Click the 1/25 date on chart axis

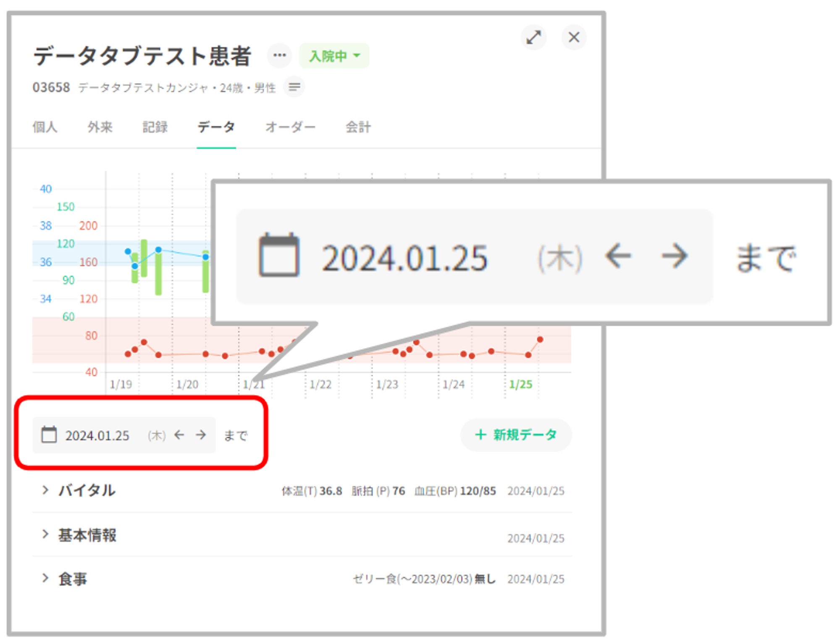click(x=520, y=384)
